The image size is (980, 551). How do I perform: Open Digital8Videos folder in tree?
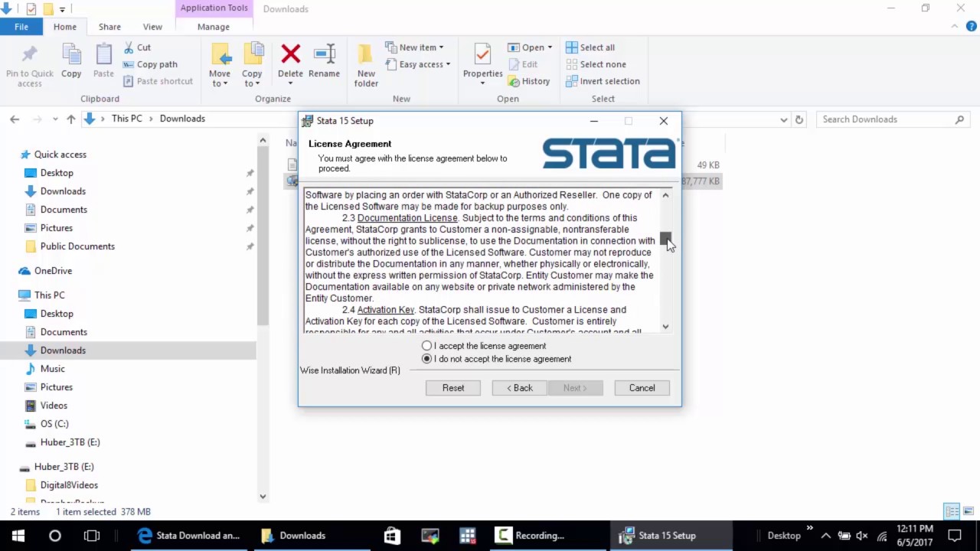pyautogui.click(x=69, y=485)
